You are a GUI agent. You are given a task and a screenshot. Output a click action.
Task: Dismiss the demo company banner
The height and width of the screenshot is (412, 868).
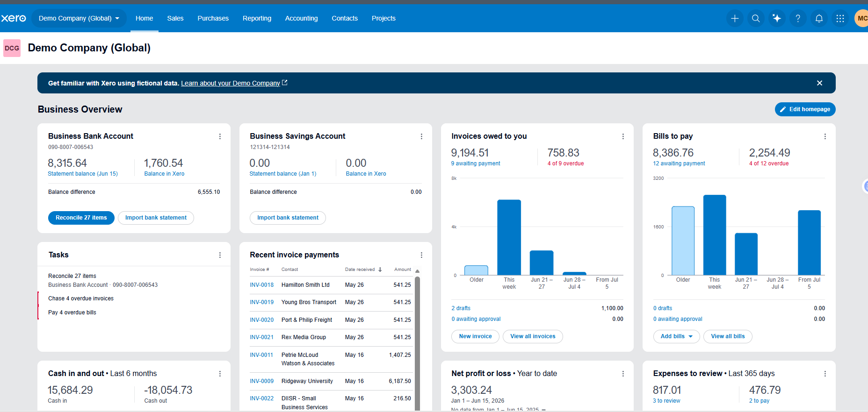819,83
